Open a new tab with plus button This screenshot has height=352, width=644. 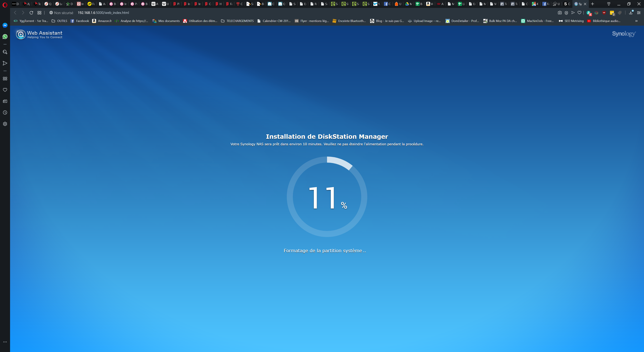coord(593,4)
